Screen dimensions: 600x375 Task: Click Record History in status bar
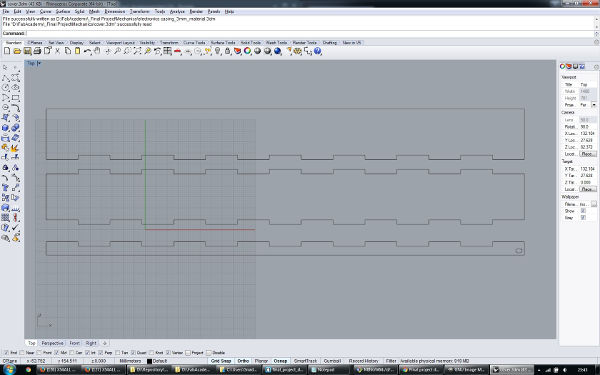[364, 361]
